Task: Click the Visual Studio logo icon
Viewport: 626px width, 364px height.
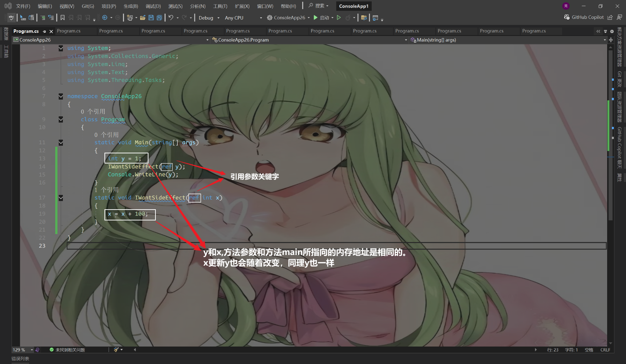Action: pyautogui.click(x=8, y=6)
